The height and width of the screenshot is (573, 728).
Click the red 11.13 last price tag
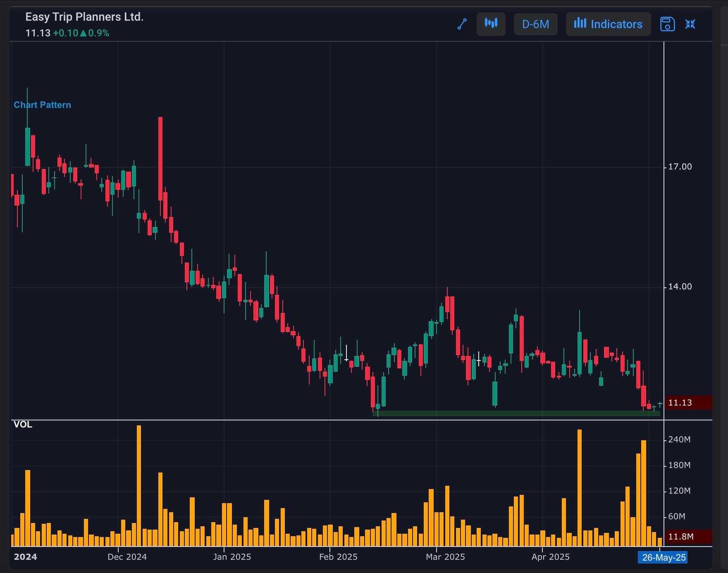point(688,403)
